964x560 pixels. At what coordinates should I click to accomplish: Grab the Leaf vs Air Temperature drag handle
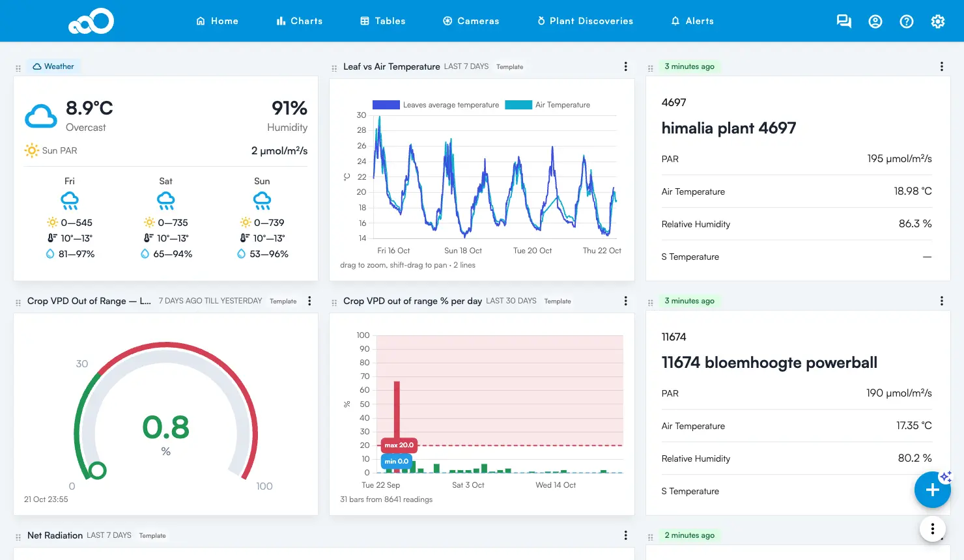[x=334, y=68]
